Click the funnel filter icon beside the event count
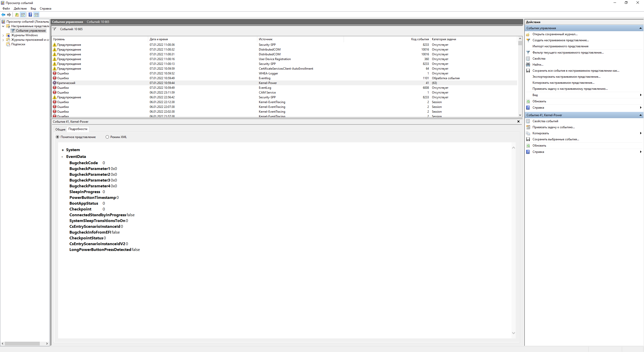 click(54, 29)
